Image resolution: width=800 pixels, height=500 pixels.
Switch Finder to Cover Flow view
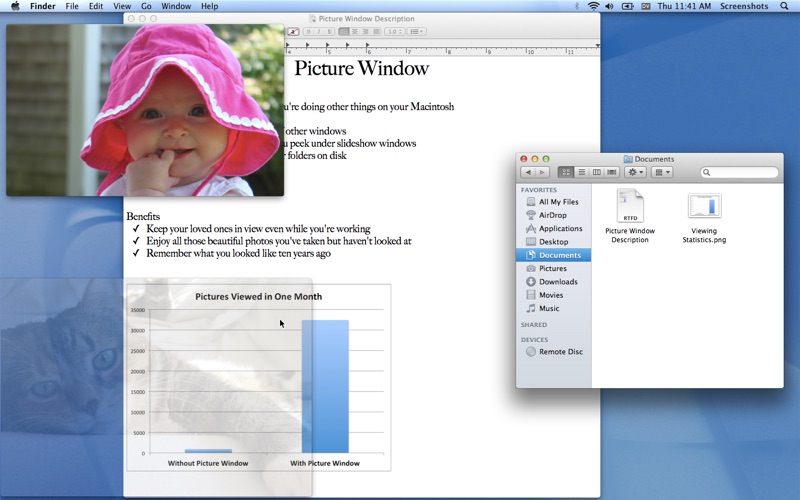click(x=612, y=172)
